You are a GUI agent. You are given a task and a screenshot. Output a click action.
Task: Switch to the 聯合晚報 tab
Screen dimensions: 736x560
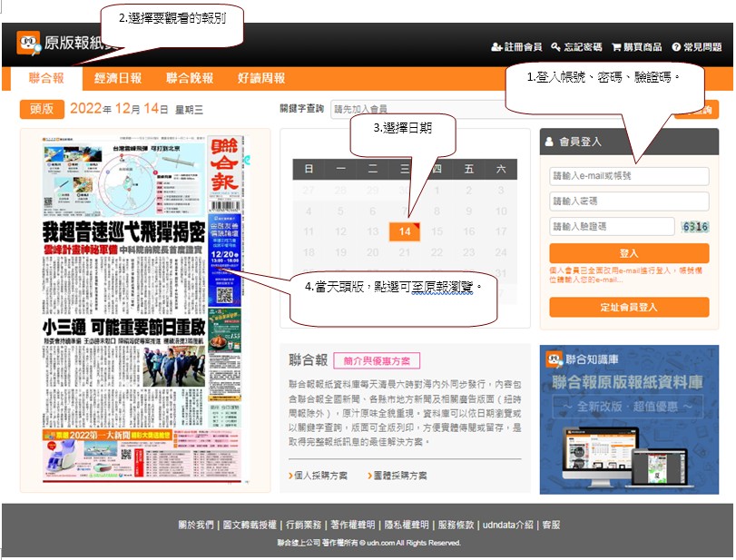point(190,78)
